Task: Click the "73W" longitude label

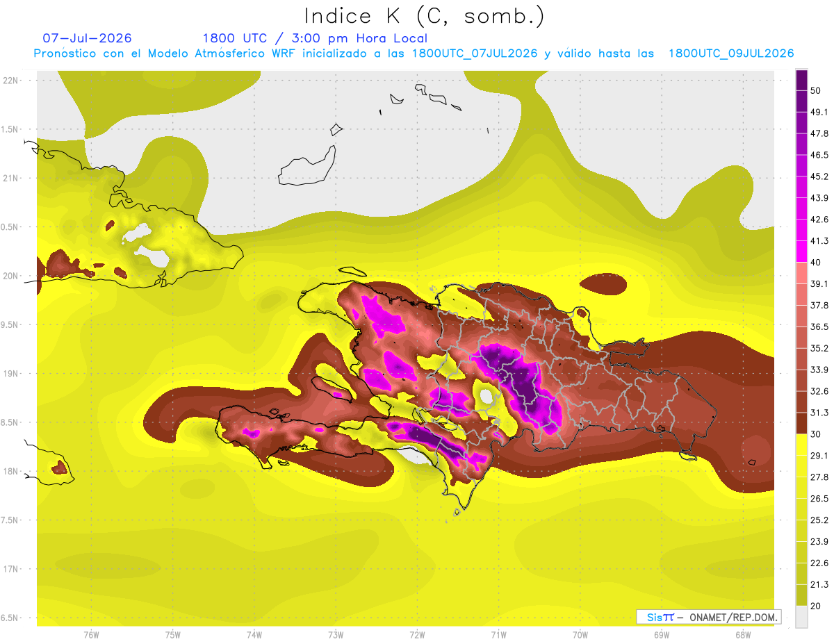Action: click(336, 634)
